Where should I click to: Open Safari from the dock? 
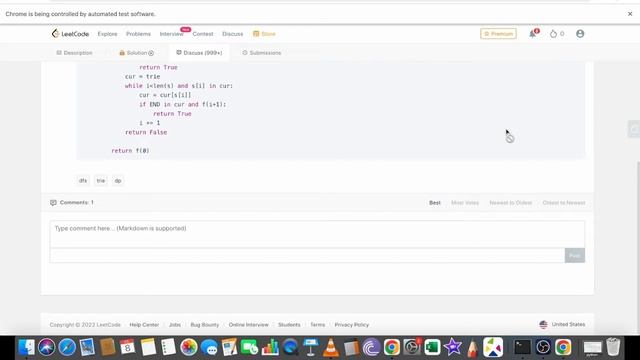coord(67,347)
